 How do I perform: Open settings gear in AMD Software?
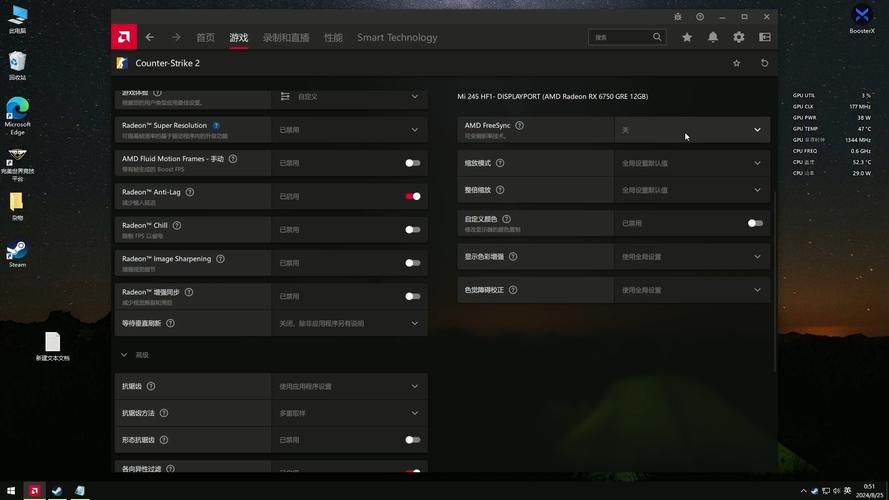(x=739, y=37)
